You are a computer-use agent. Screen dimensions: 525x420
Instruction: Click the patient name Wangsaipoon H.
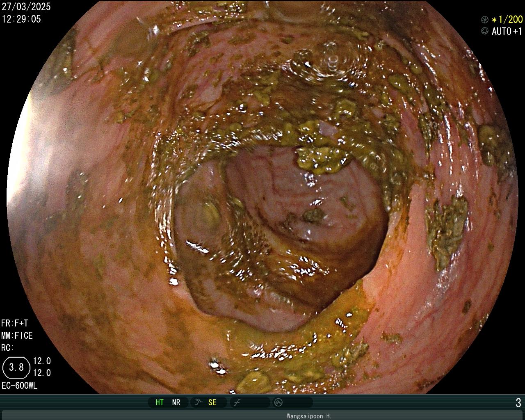(x=309, y=416)
